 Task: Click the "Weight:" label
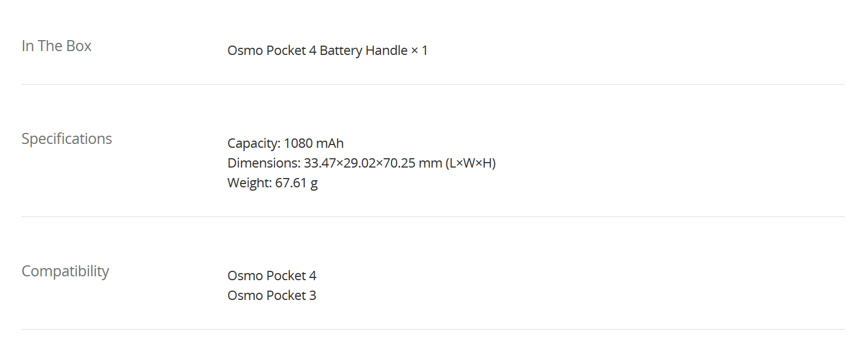[249, 183]
